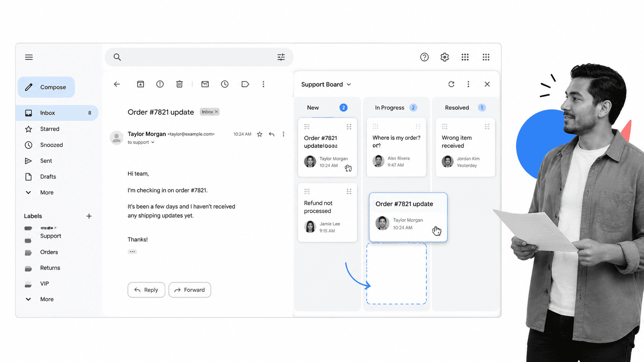The height and width of the screenshot is (362, 644).
Task: Refresh the Support Board
Action: [x=451, y=84]
